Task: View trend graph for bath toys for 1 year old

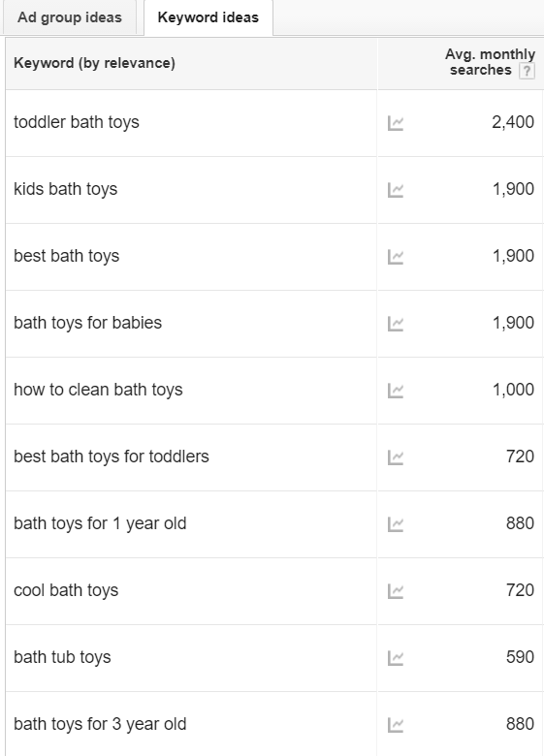Action: point(396,524)
